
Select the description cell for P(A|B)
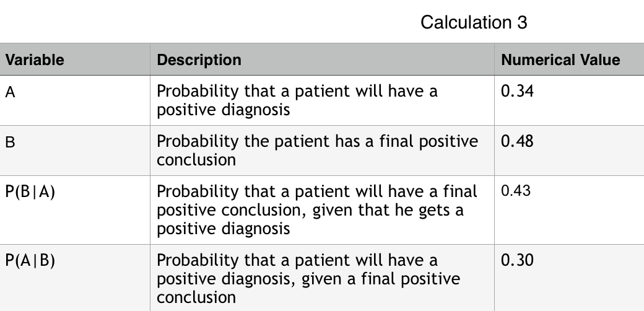pyautogui.click(x=308, y=278)
